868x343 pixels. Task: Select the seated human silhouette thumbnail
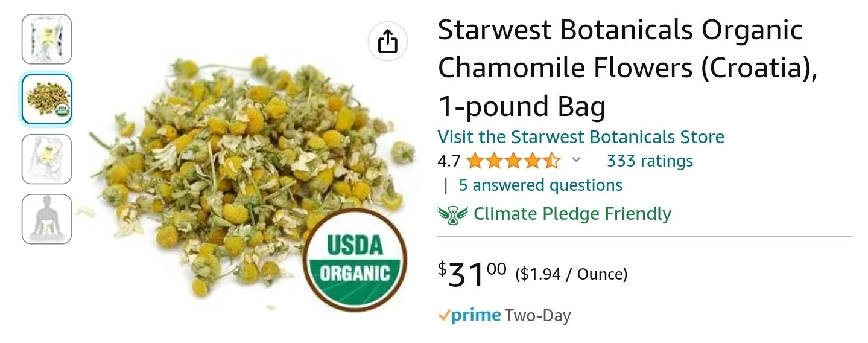[x=47, y=219]
